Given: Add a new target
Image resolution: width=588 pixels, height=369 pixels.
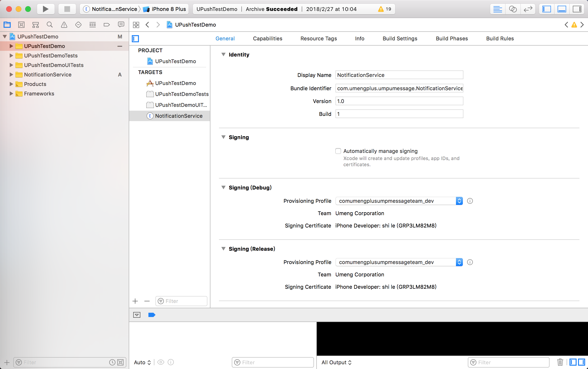Looking at the screenshot, I should pyautogui.click(x=135, y=301).
